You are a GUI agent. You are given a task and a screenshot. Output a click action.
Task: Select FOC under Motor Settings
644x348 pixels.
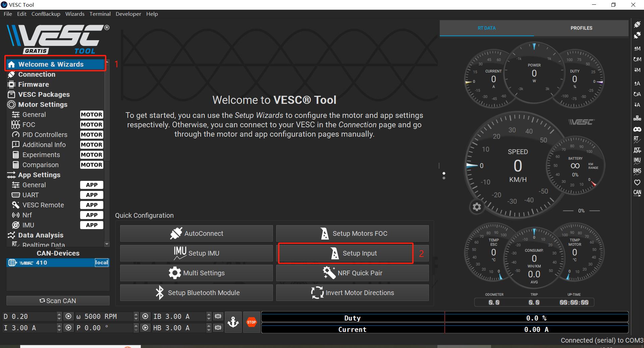[x=55, y=125]
